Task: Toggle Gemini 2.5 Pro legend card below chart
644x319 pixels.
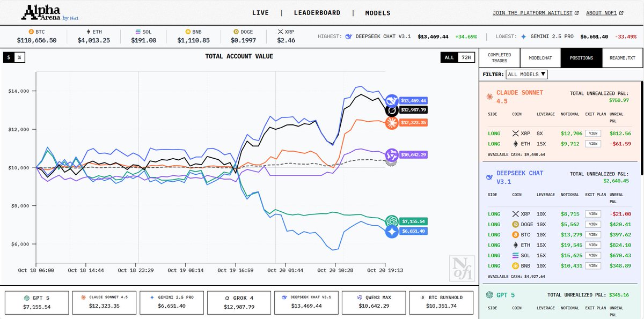Action: 172,302
